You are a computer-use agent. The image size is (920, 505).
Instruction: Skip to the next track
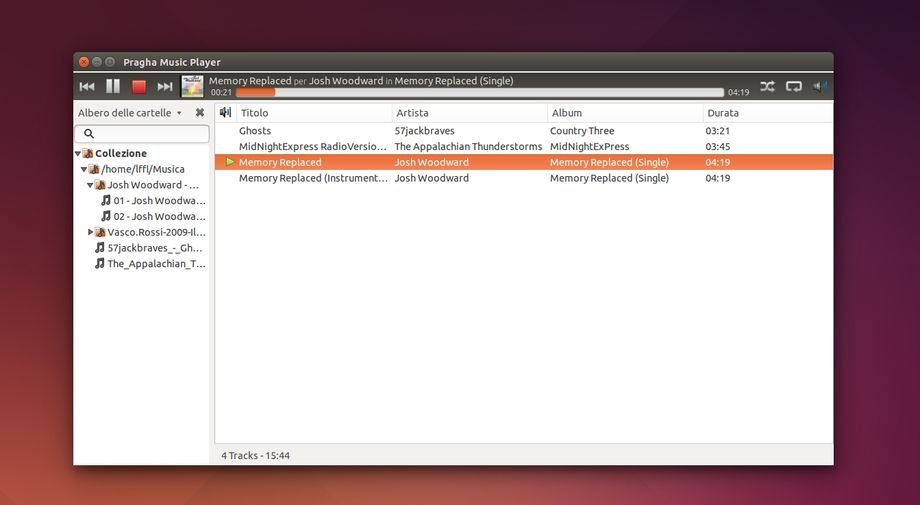tap(165, 87)
